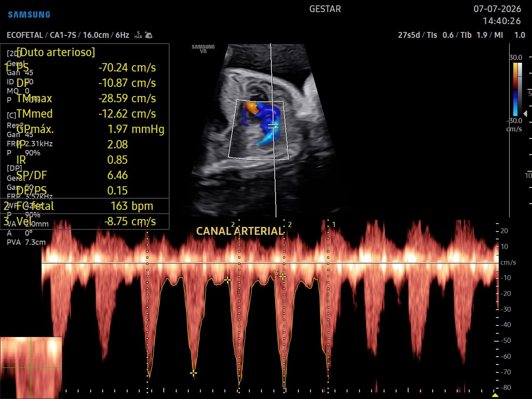Click the spectral Doppler baseline
The width and height of the screenshot is (532, 399).
(270, 263)
